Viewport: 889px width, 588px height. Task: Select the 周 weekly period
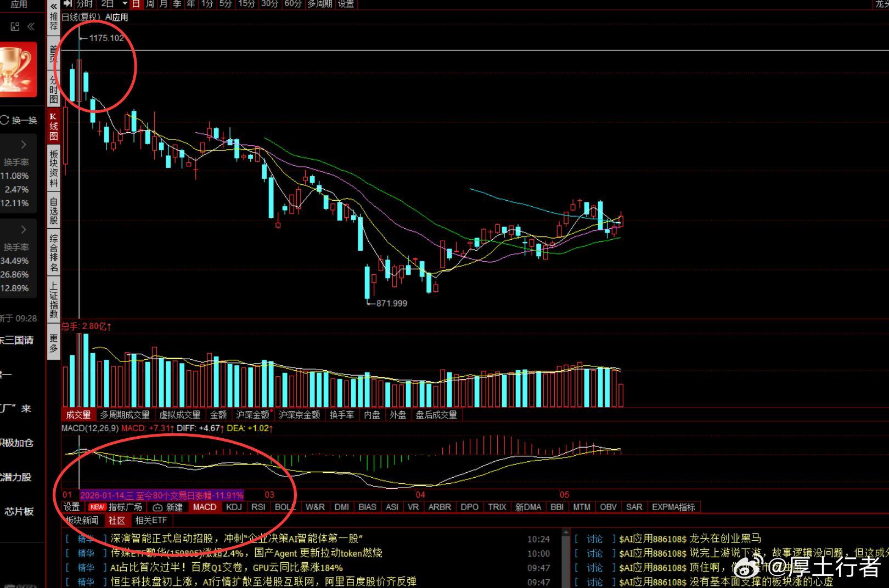[150, 3]
